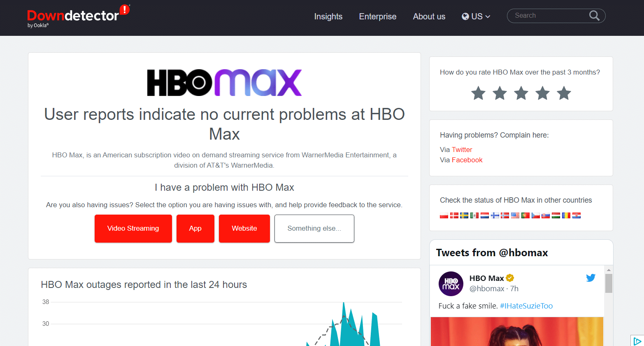Click the search magnifying glass icon

[594, 15]
